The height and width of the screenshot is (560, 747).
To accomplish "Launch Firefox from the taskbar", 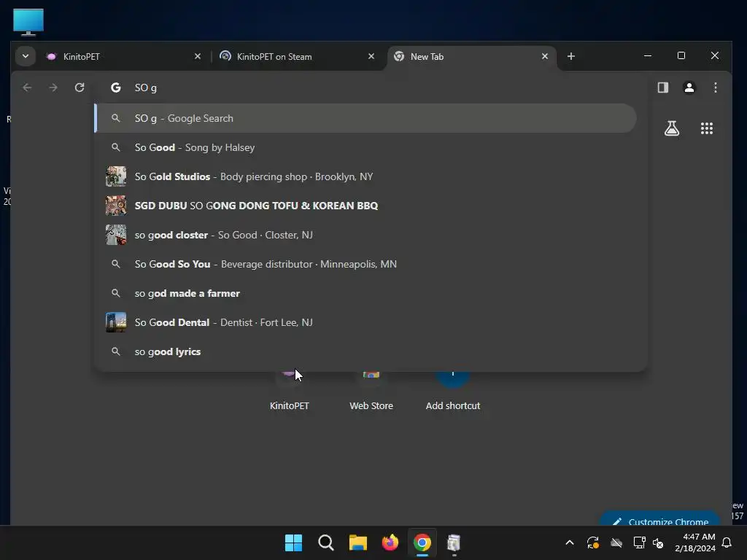I will tap(390, 542).
